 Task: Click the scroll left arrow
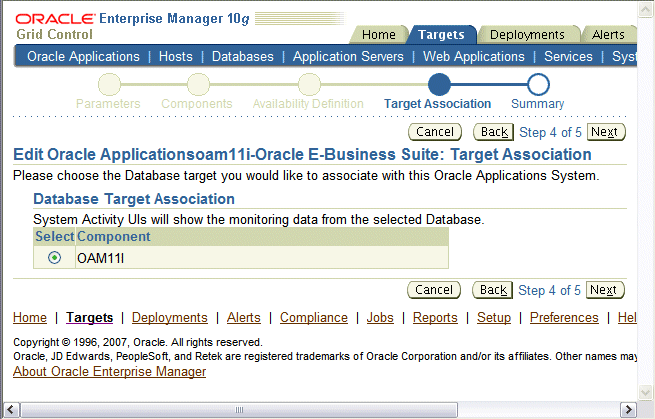pos(11,410)
